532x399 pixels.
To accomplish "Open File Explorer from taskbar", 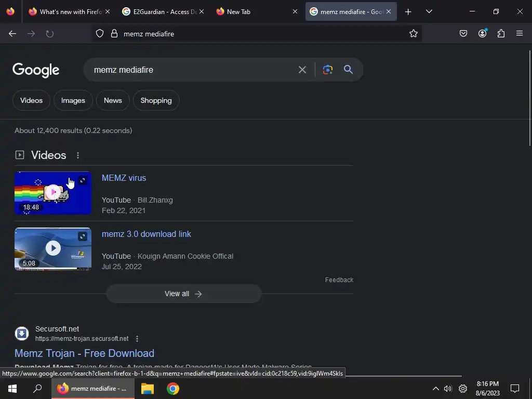I will (x=148, y=389).
